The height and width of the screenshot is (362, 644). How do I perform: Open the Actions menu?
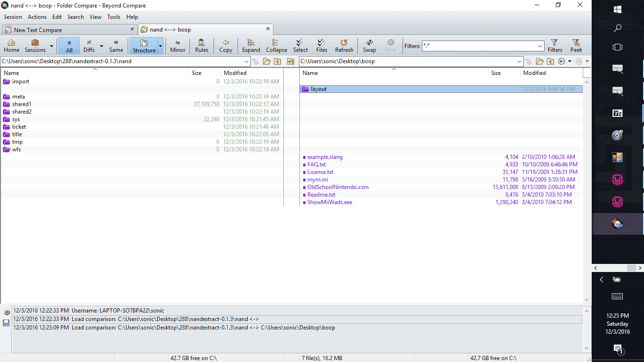(x=37, y=17)
